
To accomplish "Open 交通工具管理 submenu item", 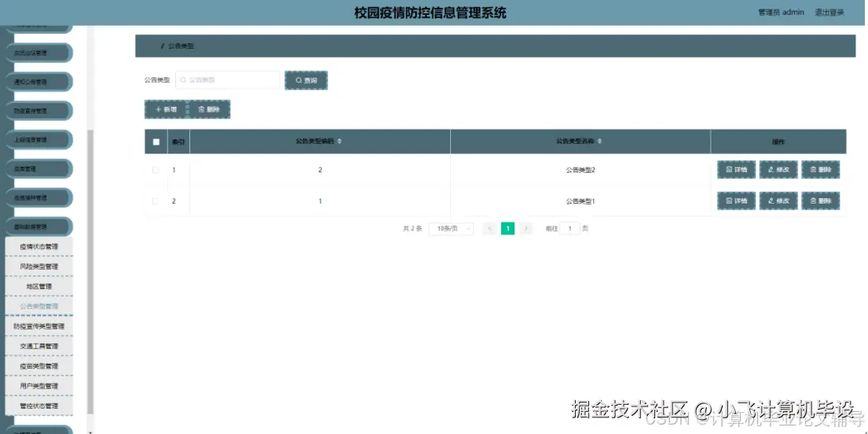I will 38,347.
